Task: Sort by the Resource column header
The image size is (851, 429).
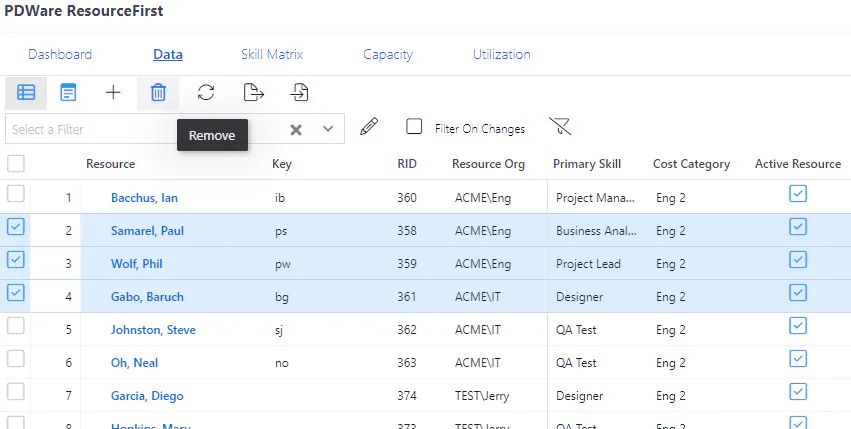Action: 111,164
